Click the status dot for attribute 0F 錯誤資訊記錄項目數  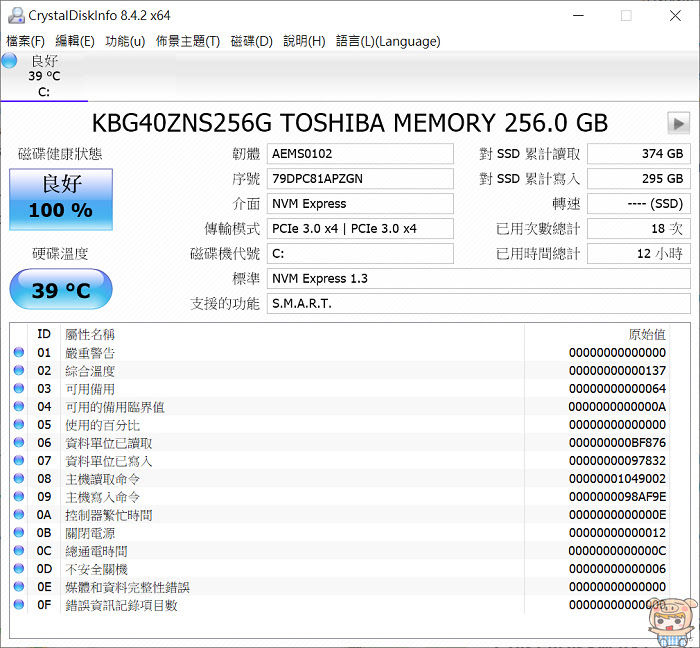tap(19, 605)
